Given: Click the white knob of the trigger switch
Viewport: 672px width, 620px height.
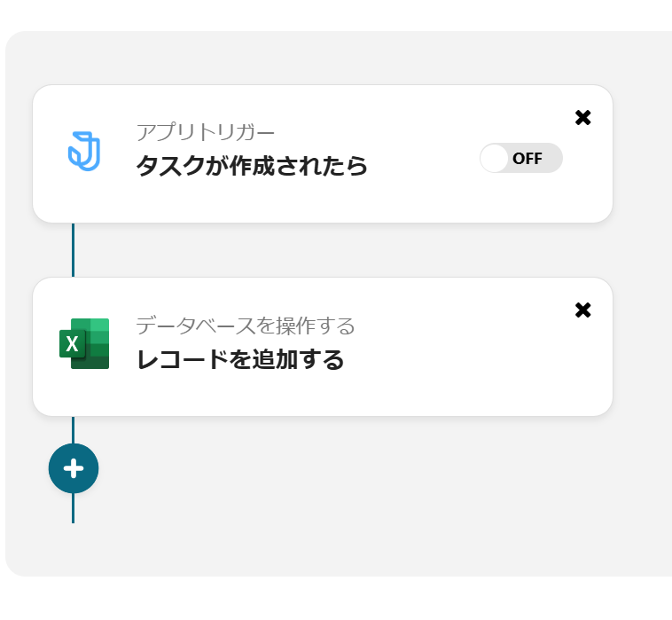Looking at the screenshot, I should coord(495,159).
